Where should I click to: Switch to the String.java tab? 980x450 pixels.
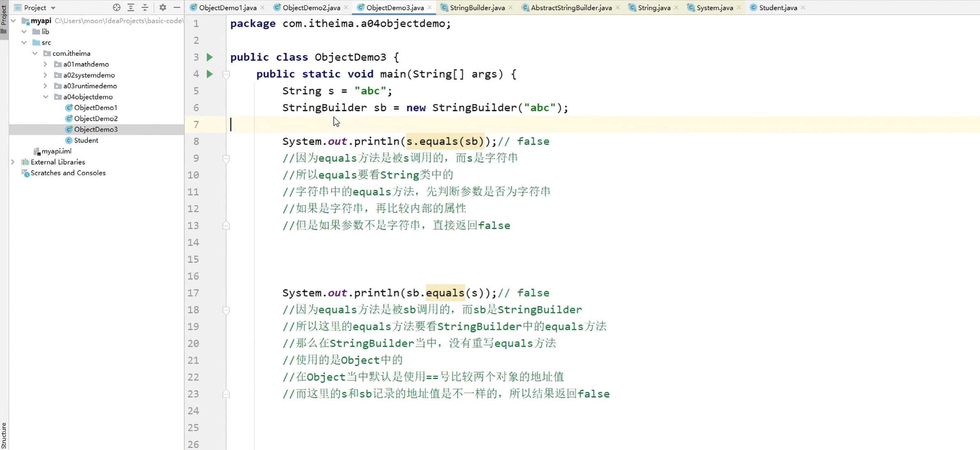pos(654,7)
